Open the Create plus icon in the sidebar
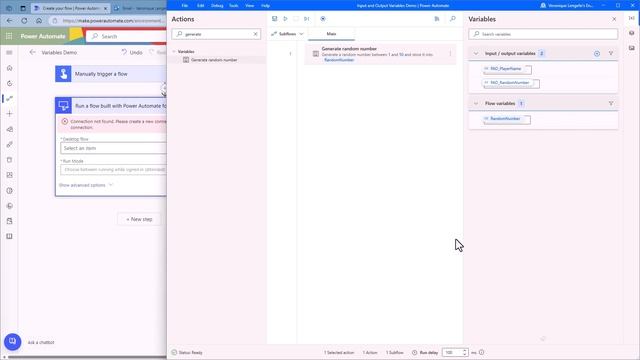This screenshot has height=360, width=640. (x=9, y=114)
